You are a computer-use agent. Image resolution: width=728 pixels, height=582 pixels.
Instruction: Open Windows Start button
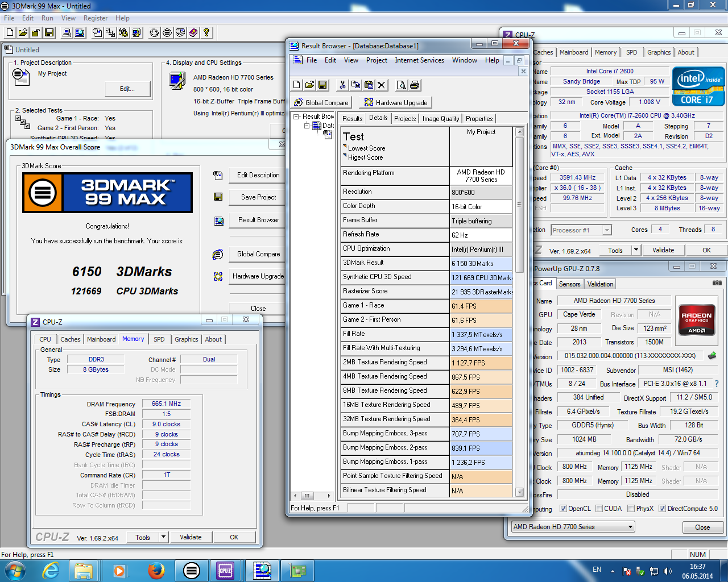(15, 570)
